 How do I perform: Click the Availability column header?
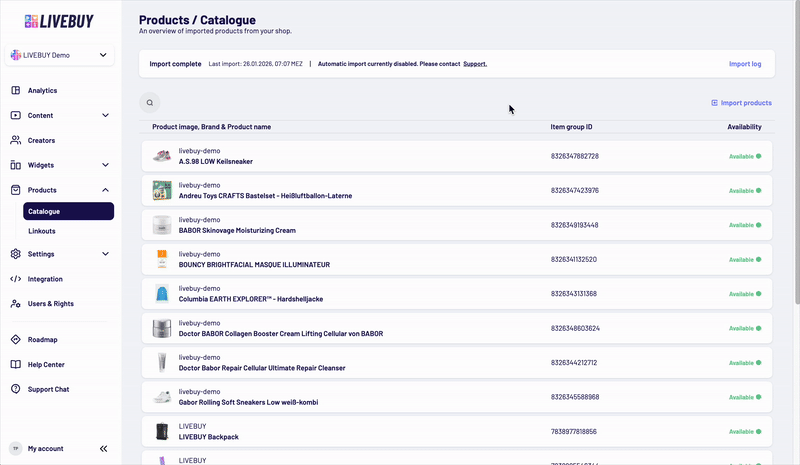[744, 127]
